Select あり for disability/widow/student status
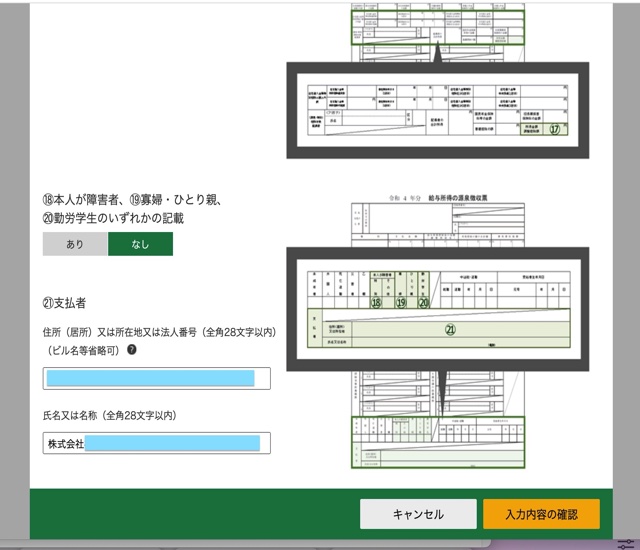This screenshot has height=550, width=640. (75, 244)
